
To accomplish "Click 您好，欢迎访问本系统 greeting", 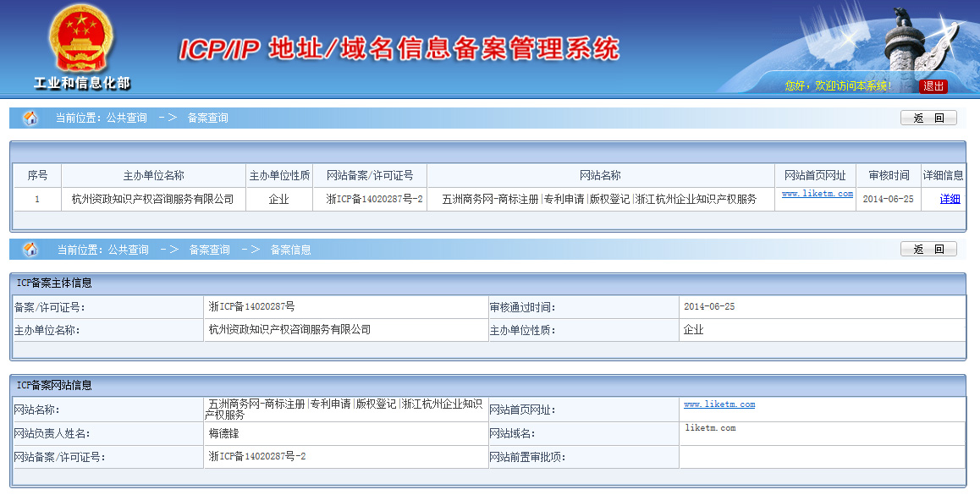I will (838, 86).
